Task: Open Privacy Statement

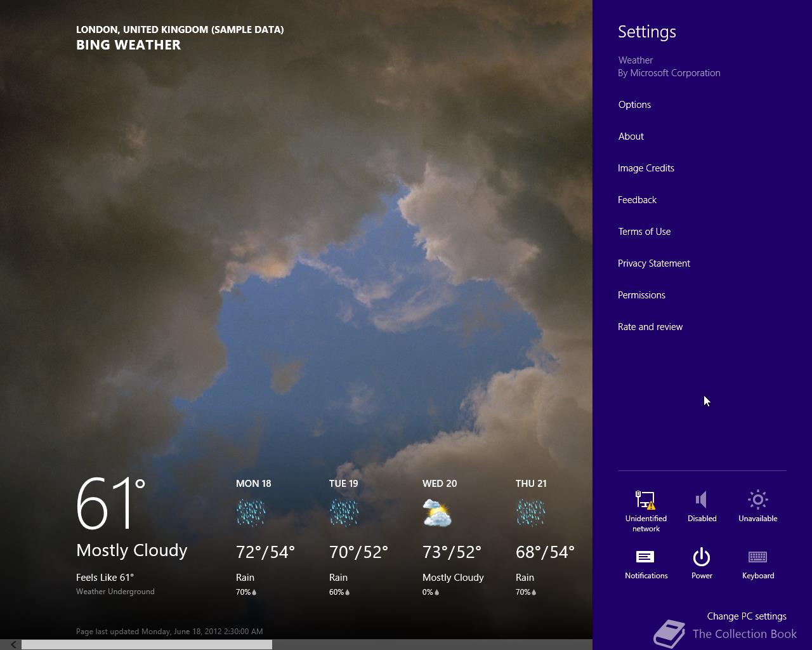Action: pyautogui.click(x=653, y=263)
